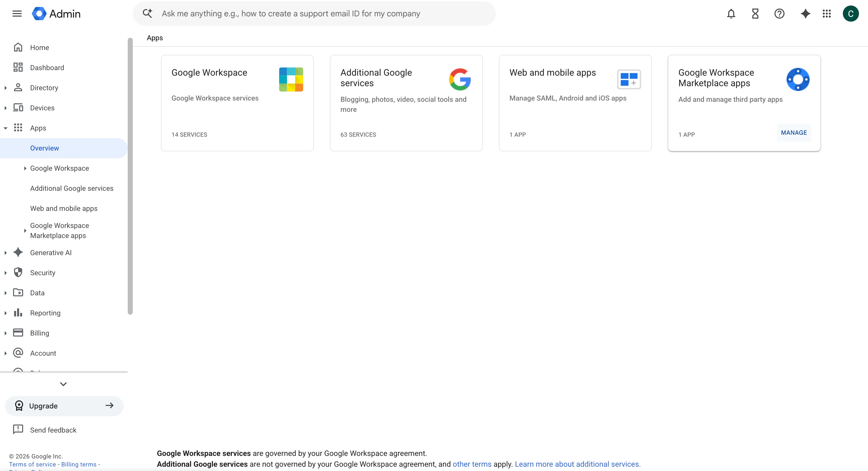Click the Upgrade badge icon
868x471 pixels.
click(19, 406)
